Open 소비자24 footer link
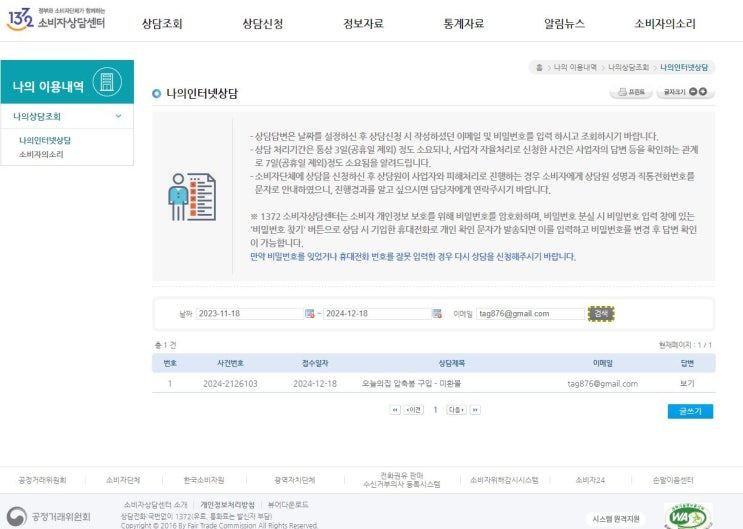The image size is (743, 529). (x=590, y=480)
